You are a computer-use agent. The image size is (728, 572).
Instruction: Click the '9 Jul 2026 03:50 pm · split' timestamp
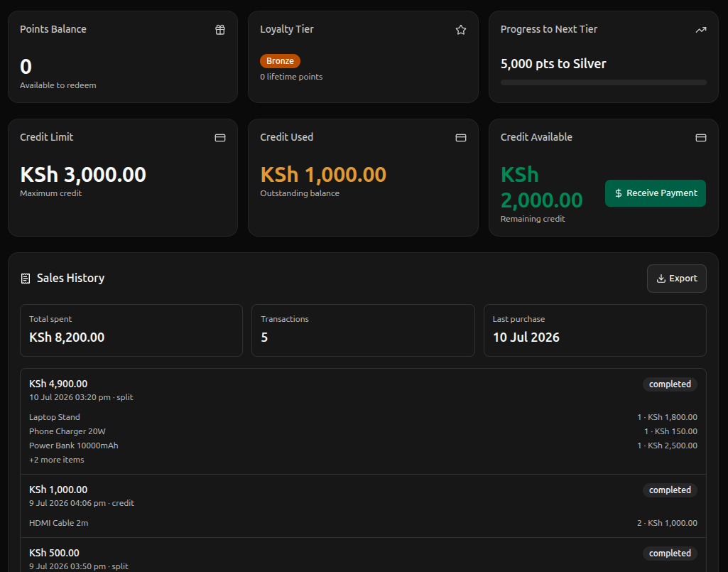[78, 566]
